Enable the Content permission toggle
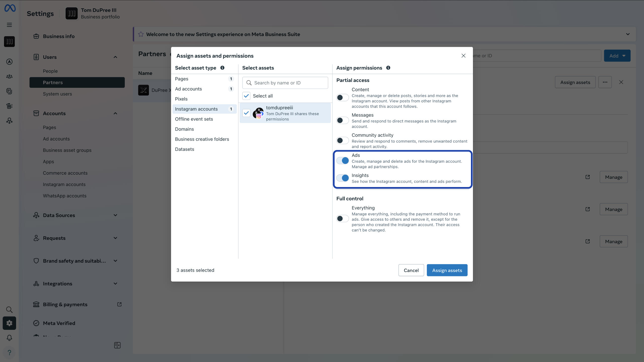Viewport: 644px width, 362px height. [x=342, y=98]
